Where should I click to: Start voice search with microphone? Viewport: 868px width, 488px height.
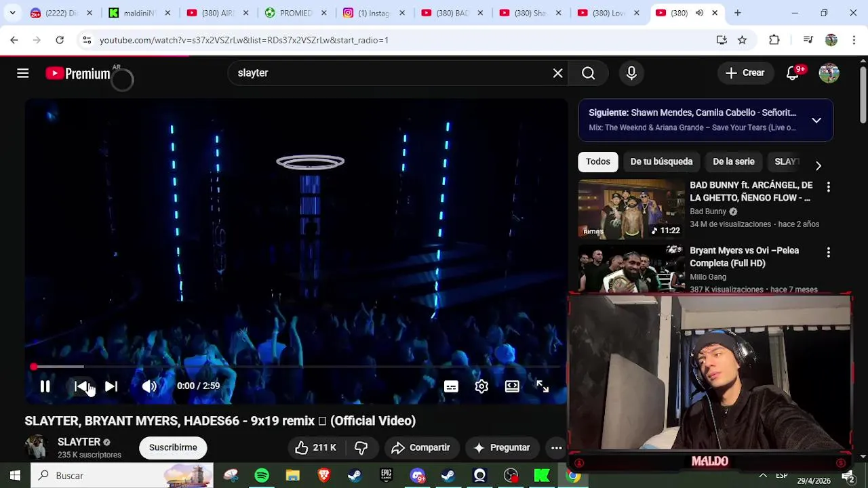pyautogui.click(x=631, y=73)
